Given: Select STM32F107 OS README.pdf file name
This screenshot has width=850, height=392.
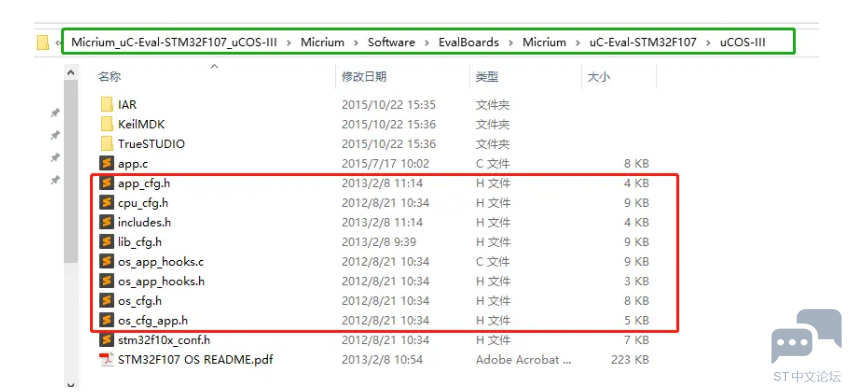Looking at the screenshot, I should tap(195, 359).
